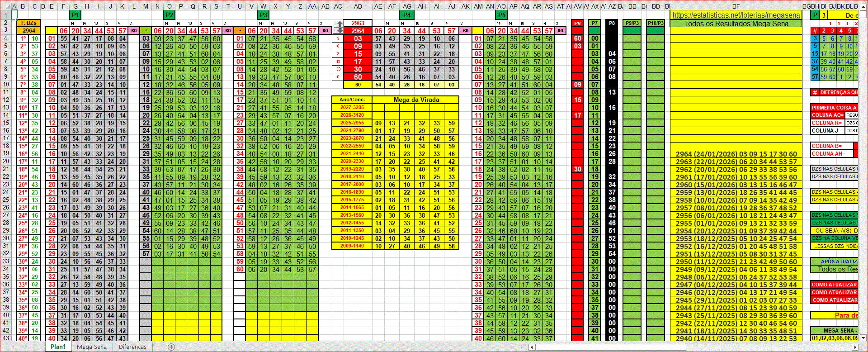Image resolution: width=868 pixels, height=352 pixels.
Task: Select the Plan1 sheet tab
Action: [58, 347]
